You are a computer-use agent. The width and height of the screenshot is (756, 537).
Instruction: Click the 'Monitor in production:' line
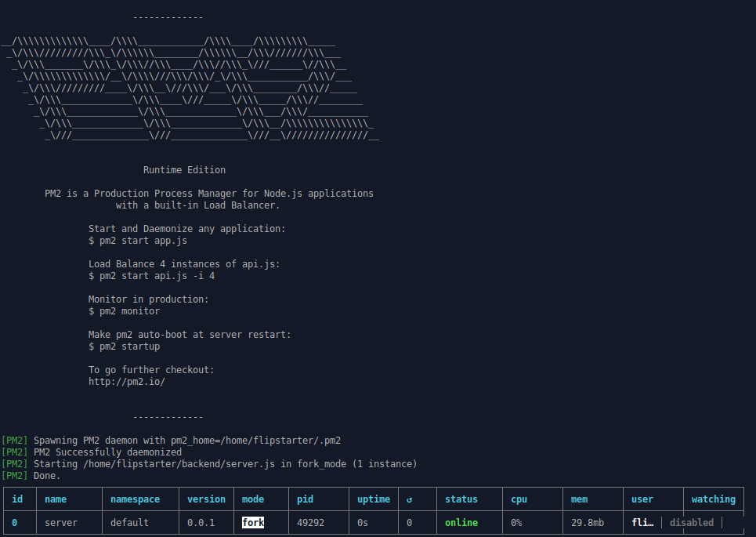(149, 299)
